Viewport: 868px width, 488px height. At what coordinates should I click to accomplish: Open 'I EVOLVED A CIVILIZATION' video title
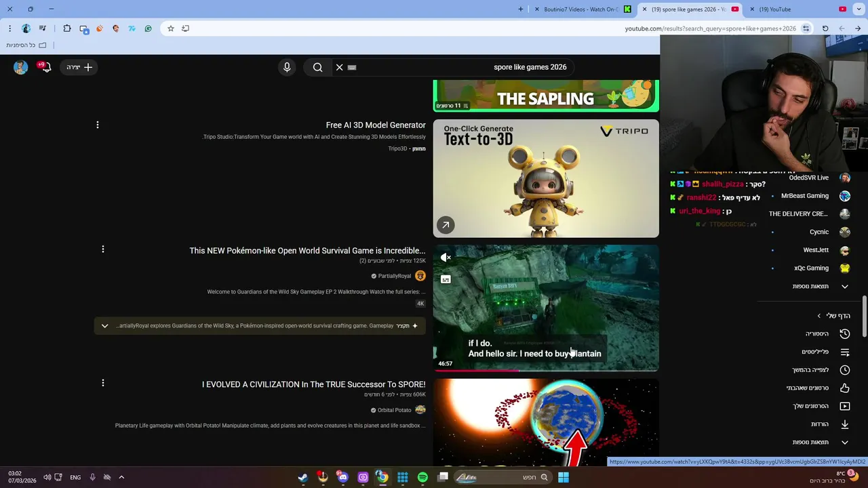coord(313,384)
